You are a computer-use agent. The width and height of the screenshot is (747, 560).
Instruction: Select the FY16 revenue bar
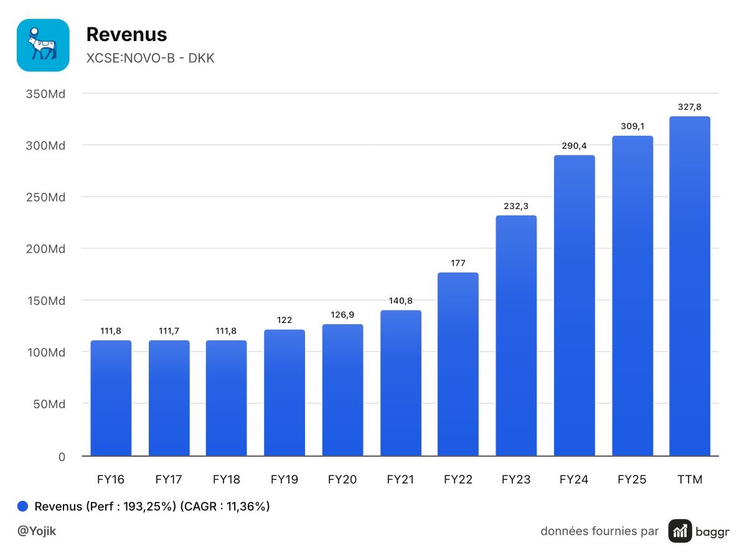click(x=111, y=398)
